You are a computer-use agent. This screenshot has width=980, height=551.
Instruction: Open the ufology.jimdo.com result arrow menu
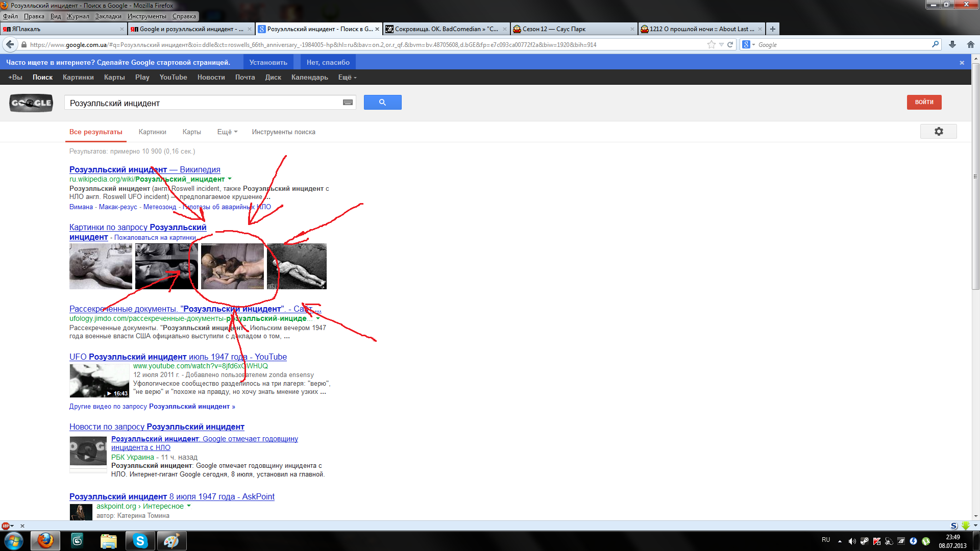pyautogui.click(x=318, y=318)
